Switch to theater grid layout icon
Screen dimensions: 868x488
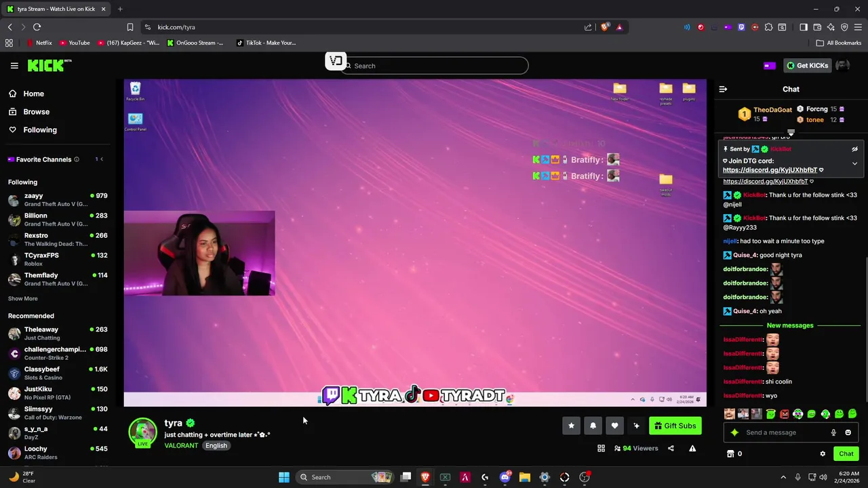[x=601, y=449]
